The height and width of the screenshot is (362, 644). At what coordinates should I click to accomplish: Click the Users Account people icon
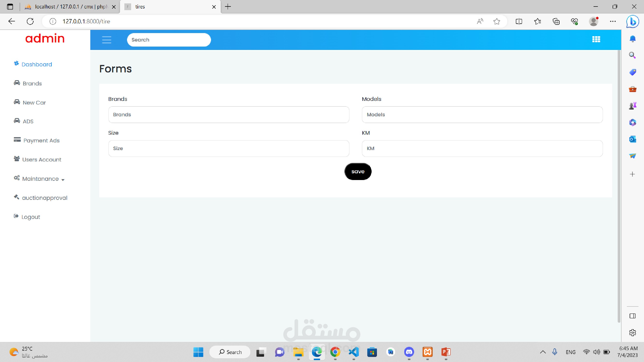coord(17,159)
